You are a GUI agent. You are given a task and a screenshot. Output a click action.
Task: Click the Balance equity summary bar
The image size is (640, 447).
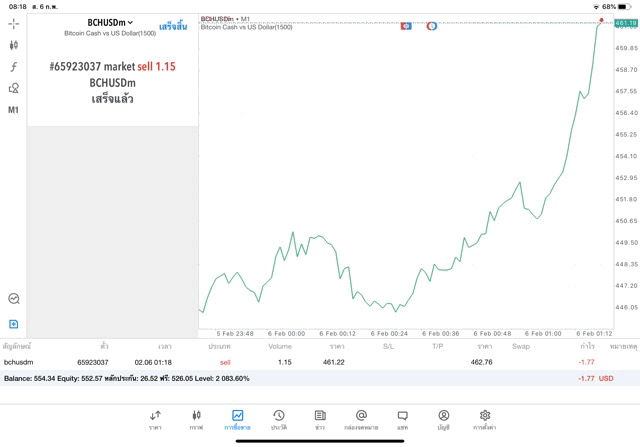click(320, 378)
